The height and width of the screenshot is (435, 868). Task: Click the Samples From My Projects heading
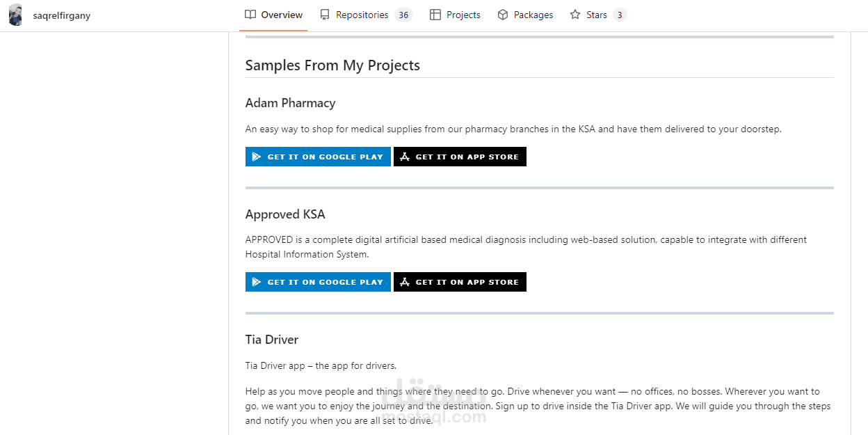[332, 65]
